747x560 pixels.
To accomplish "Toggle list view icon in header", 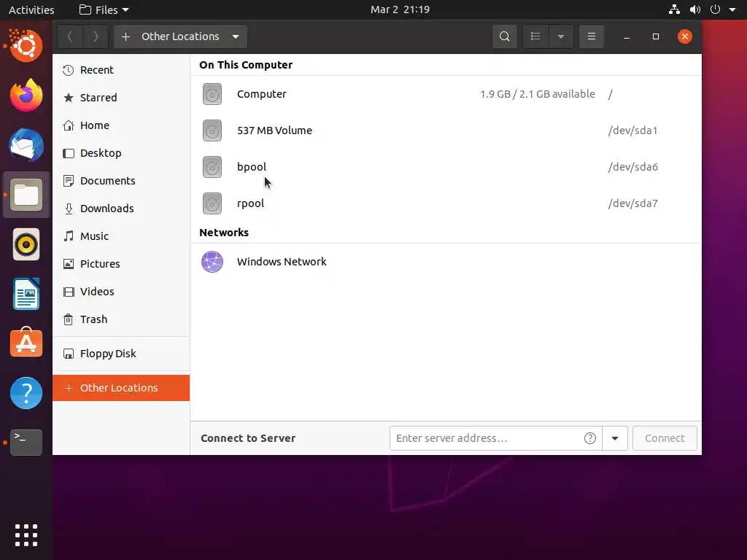I will coord(535,36).
